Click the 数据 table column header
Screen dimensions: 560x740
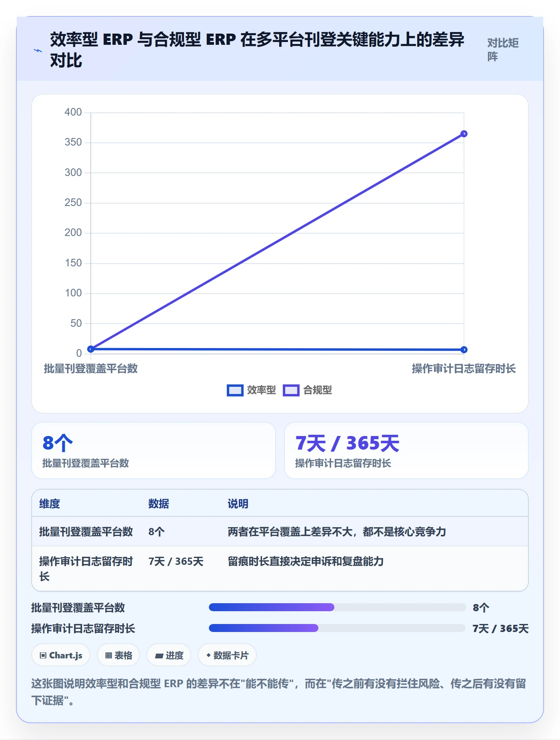tap(158, 504)
